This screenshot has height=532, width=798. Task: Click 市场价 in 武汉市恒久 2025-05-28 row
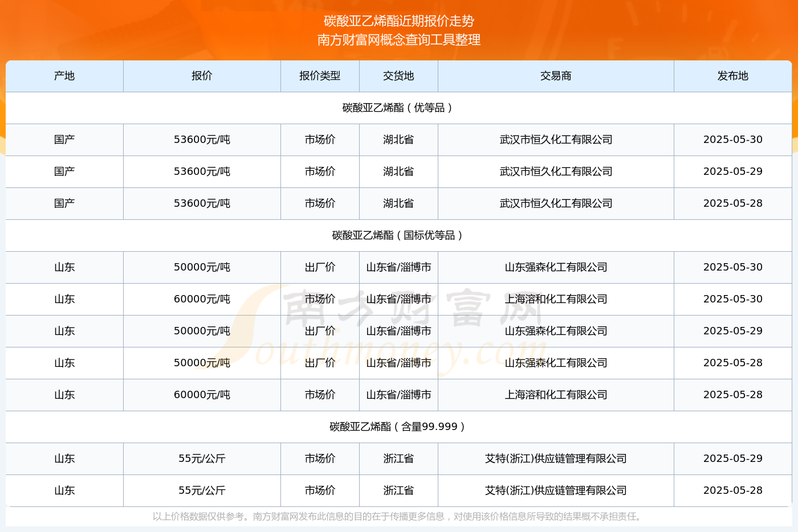click(320, 203)
